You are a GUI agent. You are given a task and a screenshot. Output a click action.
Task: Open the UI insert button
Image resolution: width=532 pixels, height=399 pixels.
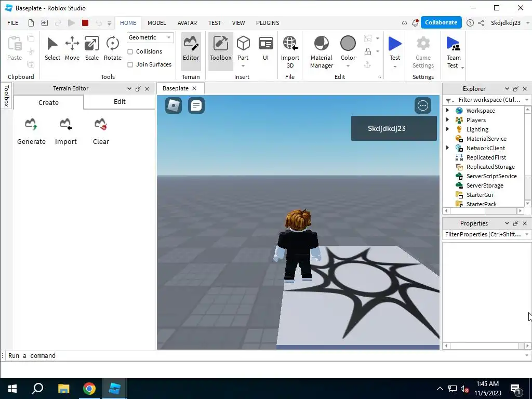point(265,48)
